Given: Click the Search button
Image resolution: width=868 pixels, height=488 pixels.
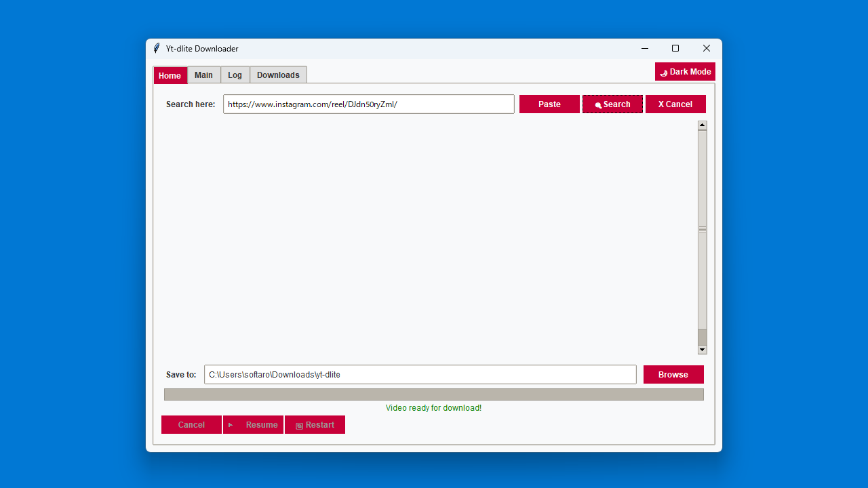Looking at the screenshot, I should tap(612, 104).
